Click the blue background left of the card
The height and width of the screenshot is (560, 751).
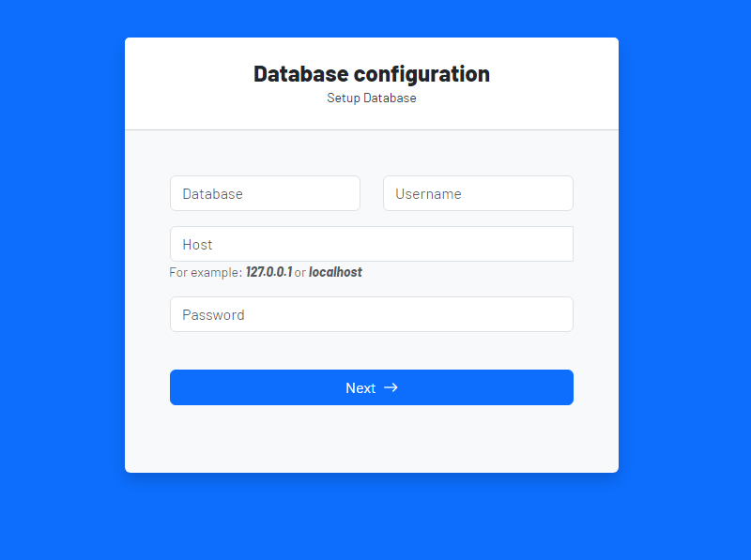pyautogui.click(x=61, y=281)
